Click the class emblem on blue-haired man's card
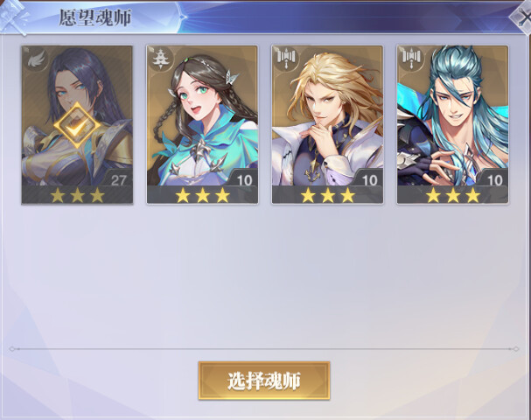This screenshot has height=420, width=531. coord(410,59)
